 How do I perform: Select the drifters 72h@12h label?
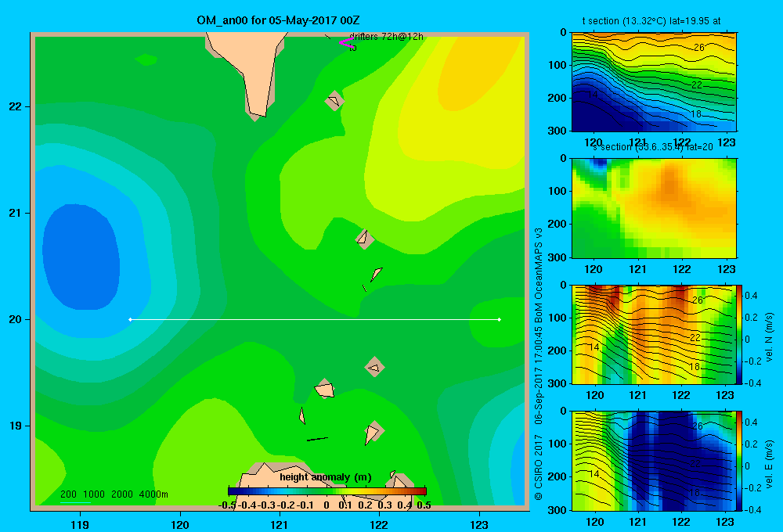pos(386,37)
